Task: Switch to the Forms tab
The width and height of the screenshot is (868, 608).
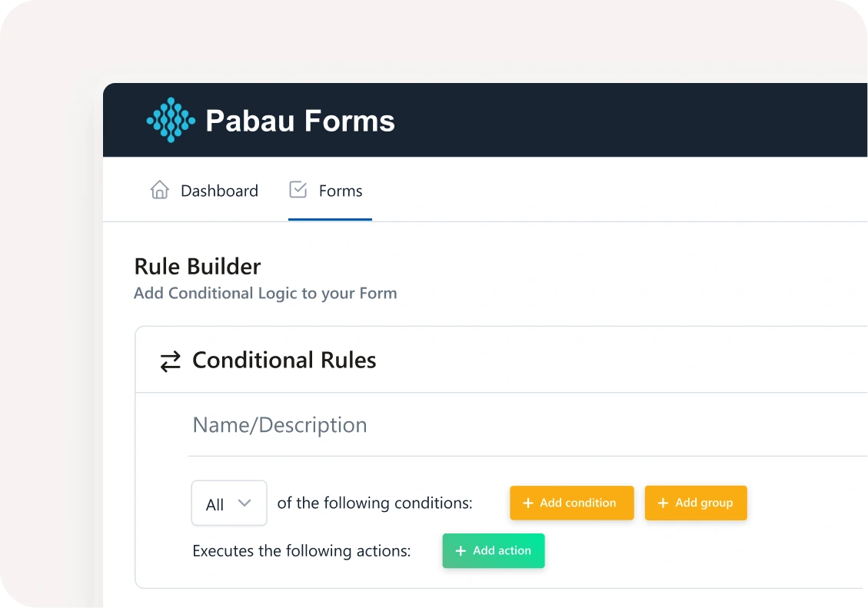Action: (x=340, y=191)
